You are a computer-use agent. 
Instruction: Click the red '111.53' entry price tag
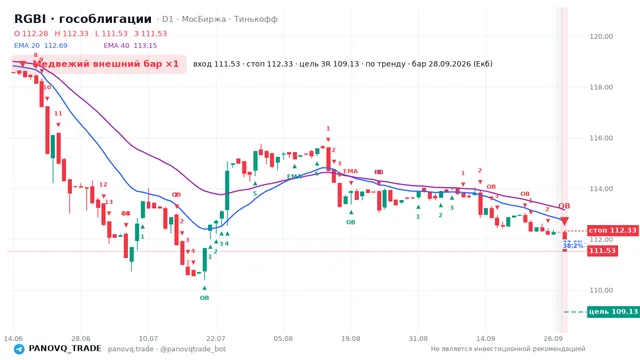pyautogui.click(x=602, y=251)
